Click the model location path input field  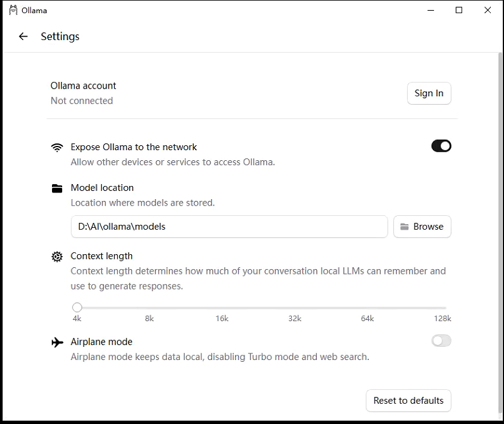[x=229, y=227]
